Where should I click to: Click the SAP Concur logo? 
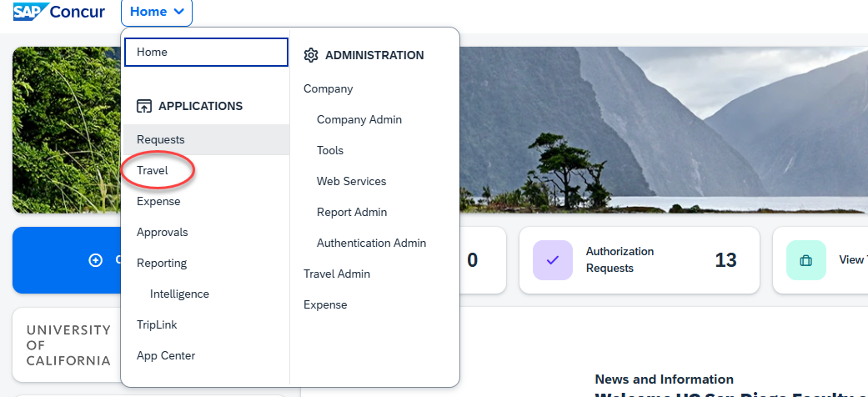point(58,12)
